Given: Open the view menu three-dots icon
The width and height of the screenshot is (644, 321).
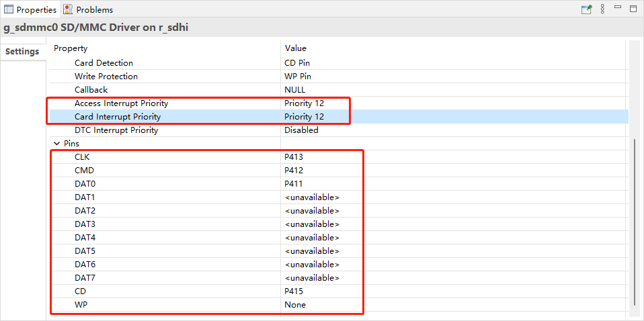Looking at the screenshot, I should coord(602,9).
